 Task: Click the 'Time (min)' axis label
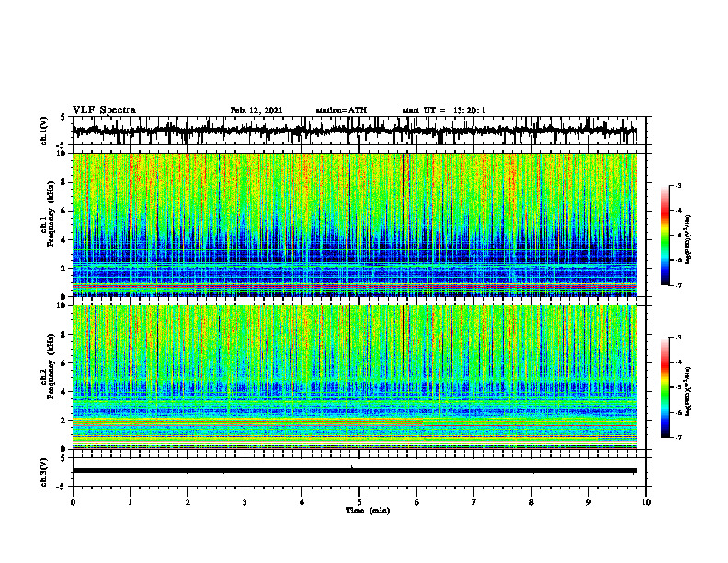(368, 511)
